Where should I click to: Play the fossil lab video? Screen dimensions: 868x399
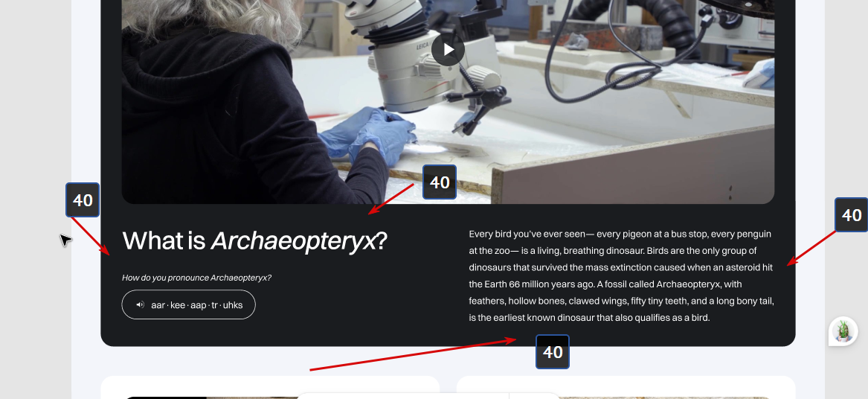pos(447,50)
